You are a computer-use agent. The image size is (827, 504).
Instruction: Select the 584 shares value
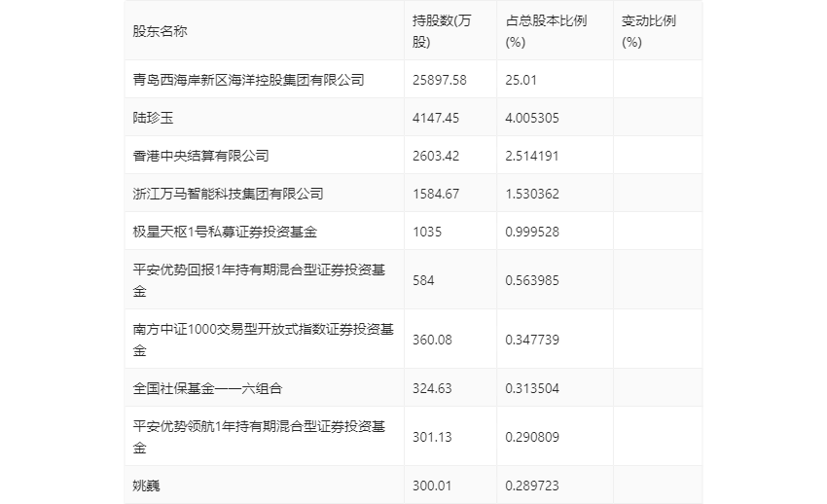coord(423,280)
